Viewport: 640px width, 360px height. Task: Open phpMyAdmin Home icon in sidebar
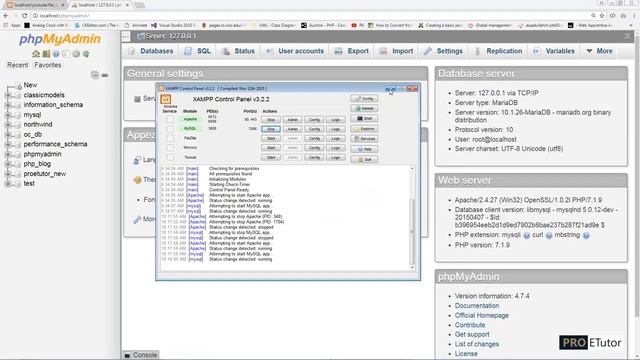click(36, 54)
